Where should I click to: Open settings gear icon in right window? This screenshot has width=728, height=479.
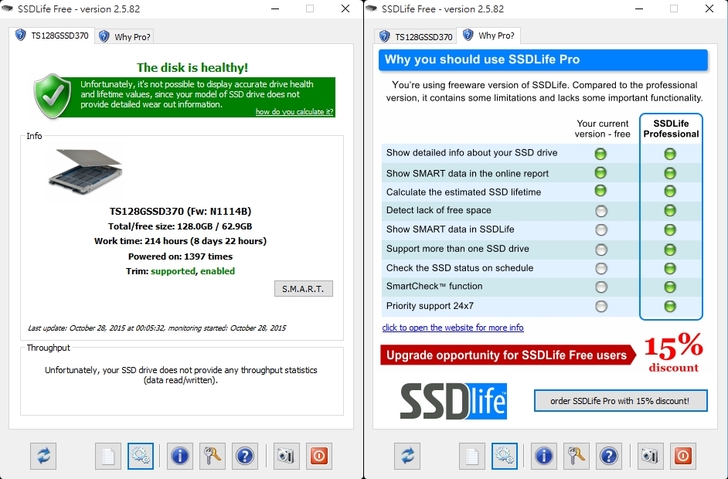[x=504, y=456]
